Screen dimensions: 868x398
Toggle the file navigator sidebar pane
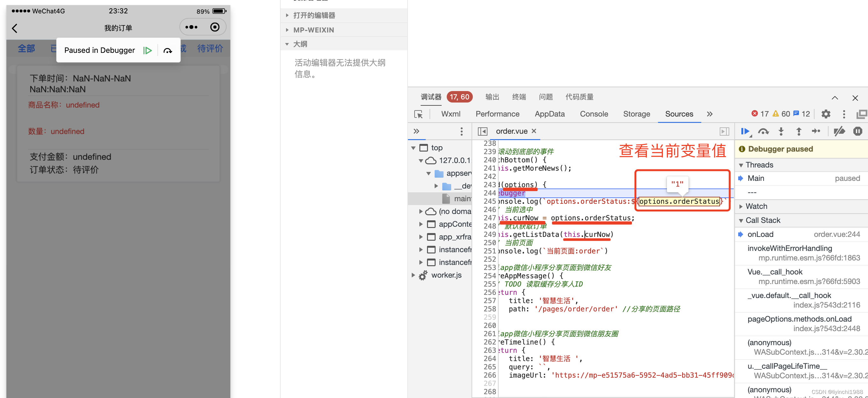(482, 131)
